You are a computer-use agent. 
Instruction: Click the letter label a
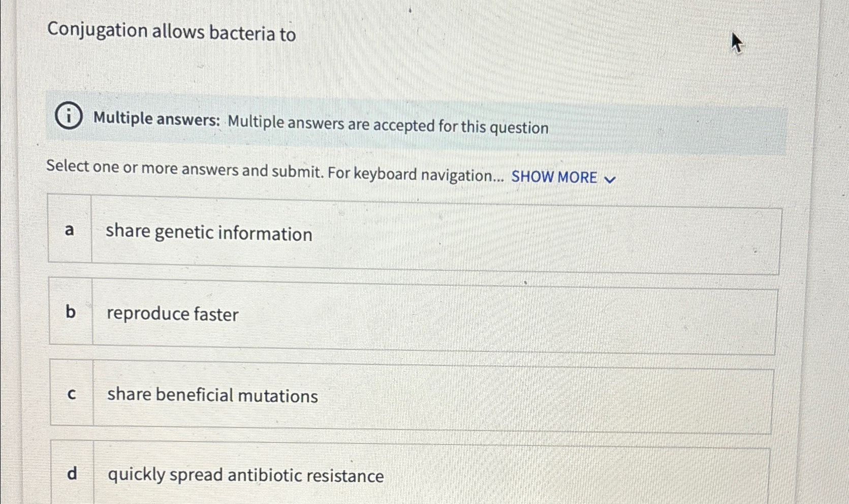71,231
